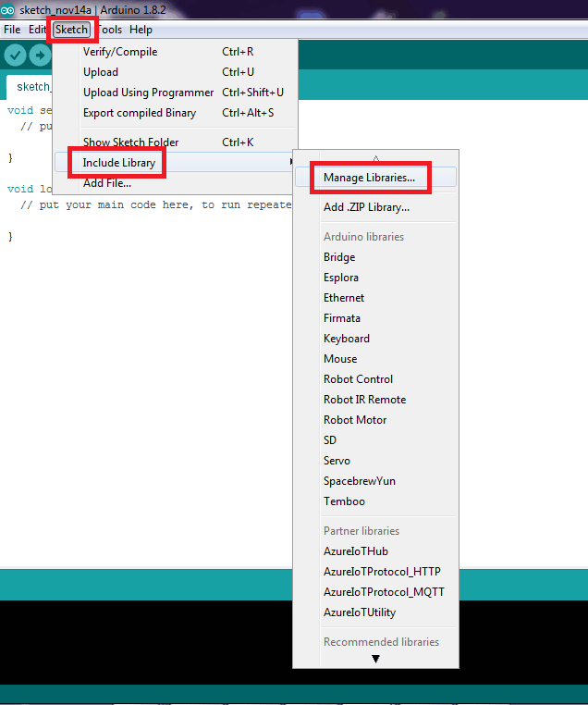Click the submenu scroll-up arrow
The width and height of the screenshot is (588, 705).
[376, 158]
